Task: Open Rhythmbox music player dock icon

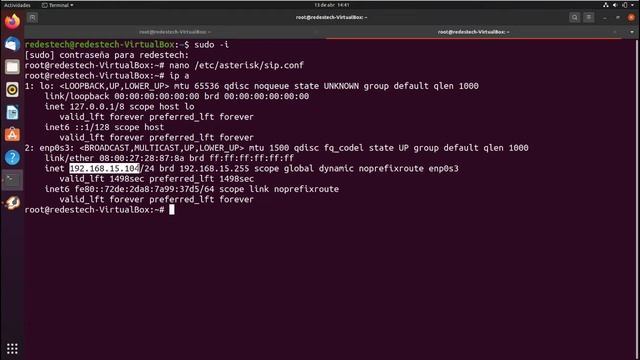Action: 12,89
